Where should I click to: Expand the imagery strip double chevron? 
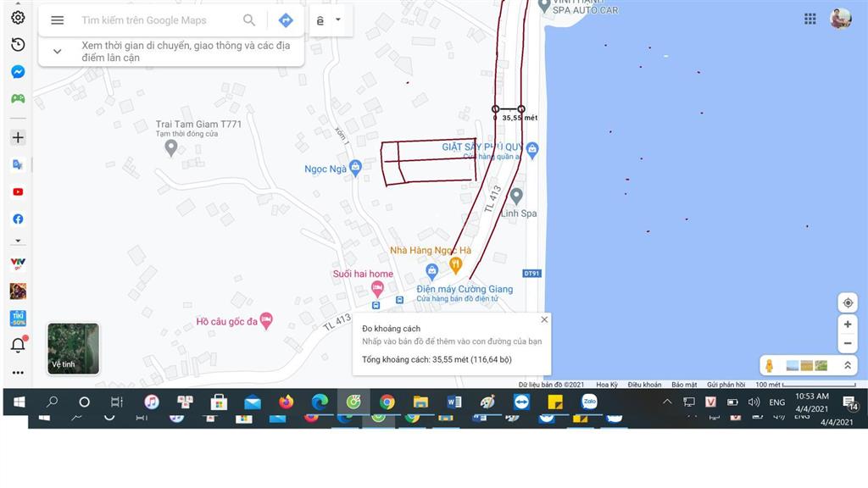point(847,365)
